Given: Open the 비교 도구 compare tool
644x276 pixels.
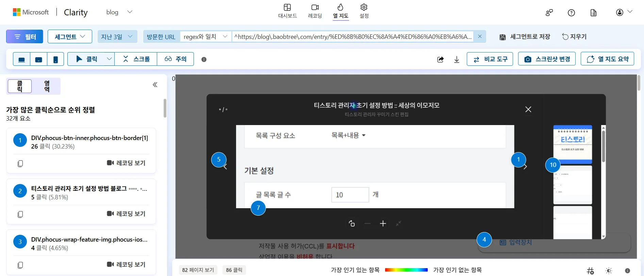Looking at the screenshot, I should 490,59.
